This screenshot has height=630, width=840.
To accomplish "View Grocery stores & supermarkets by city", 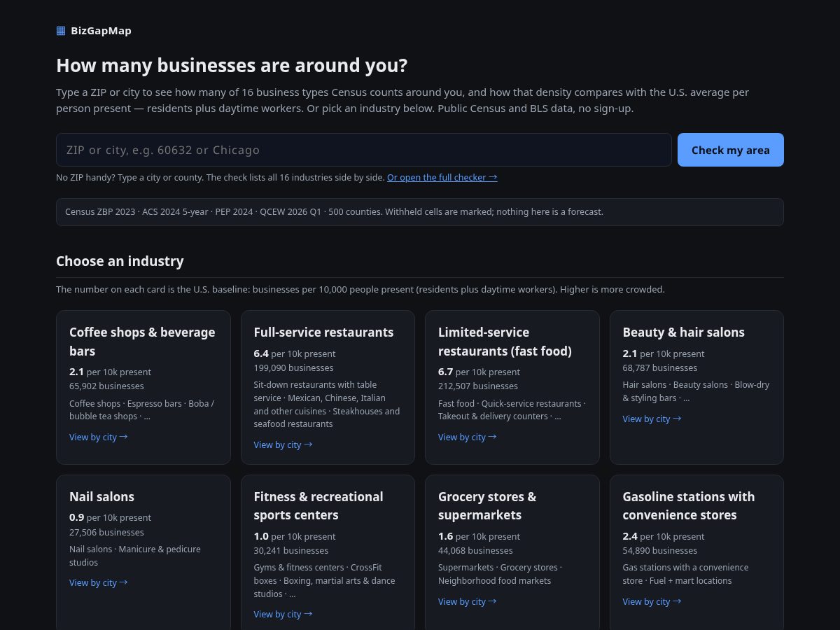I will [468, 602].
